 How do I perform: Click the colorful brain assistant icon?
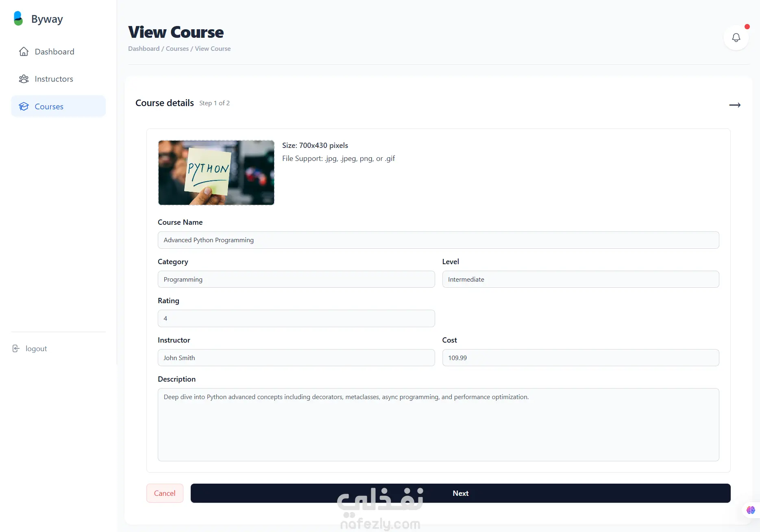(751, 510)
